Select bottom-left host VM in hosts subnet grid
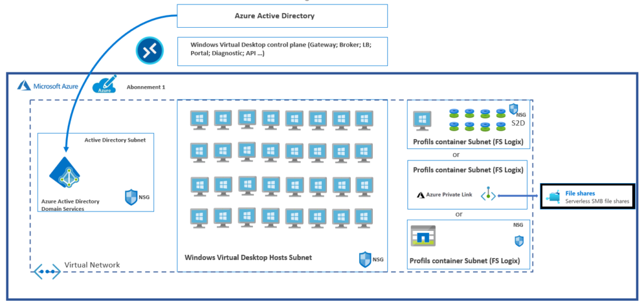 [x=199, y=218]
